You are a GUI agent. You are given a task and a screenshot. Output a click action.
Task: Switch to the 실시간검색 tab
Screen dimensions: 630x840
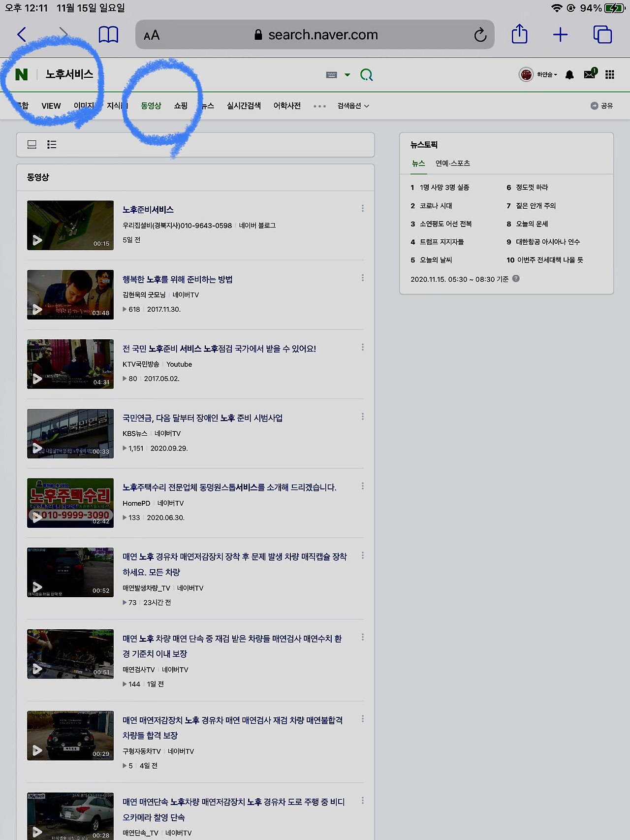(244, 106)
